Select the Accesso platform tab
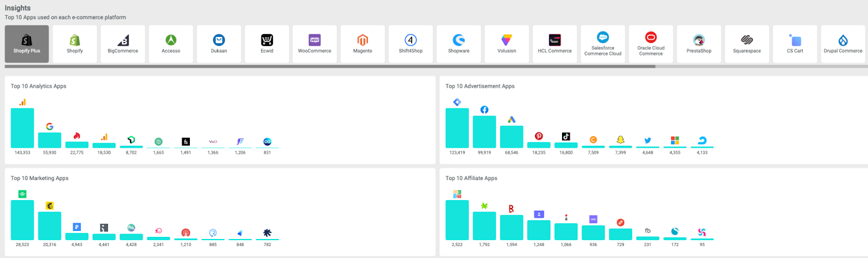Image resolution: width=868 pixels, height=258 pixels. point(171,44)
